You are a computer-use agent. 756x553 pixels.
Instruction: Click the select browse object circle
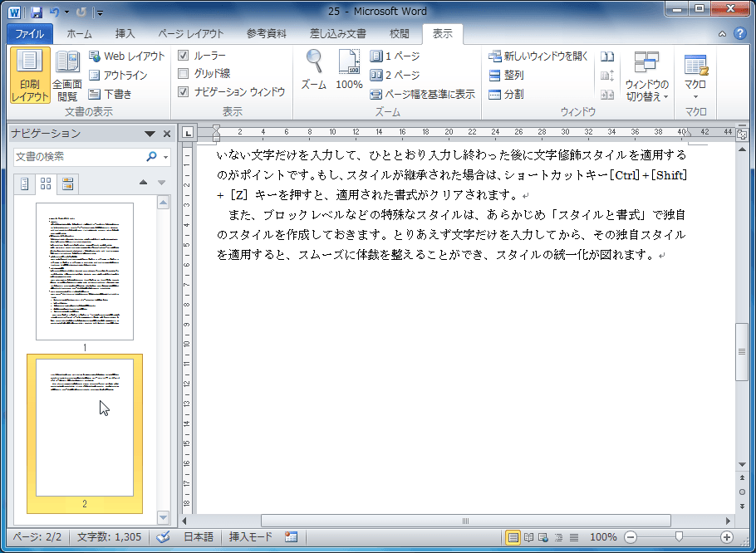coord(742,492)
